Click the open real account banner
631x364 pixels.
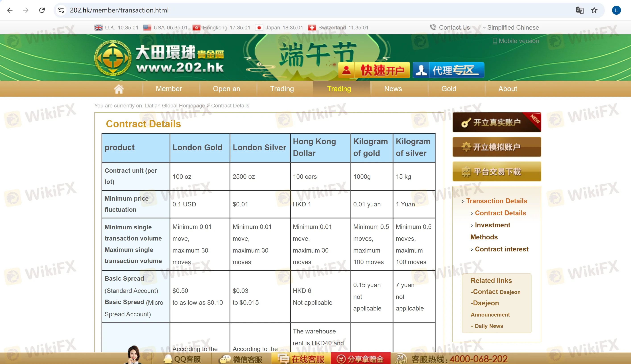497,122
